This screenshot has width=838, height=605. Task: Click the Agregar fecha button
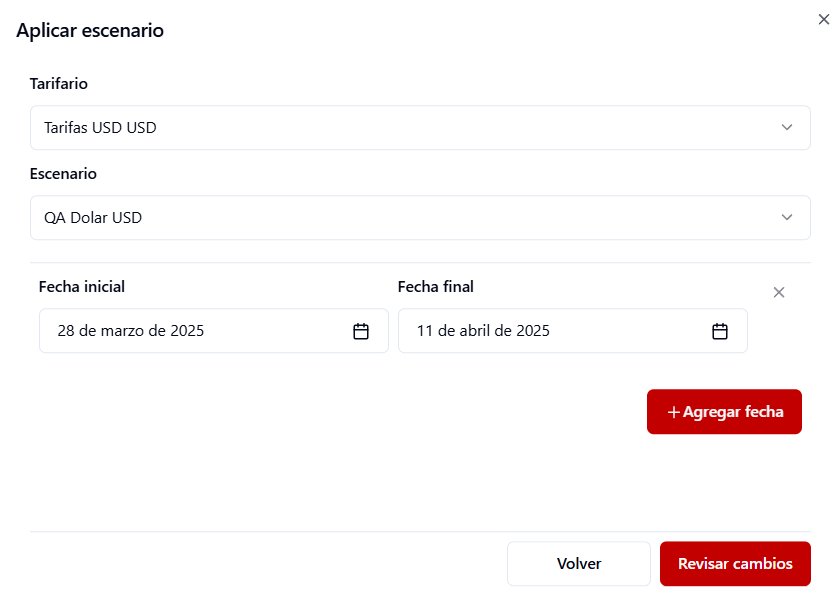pos(724,411)
